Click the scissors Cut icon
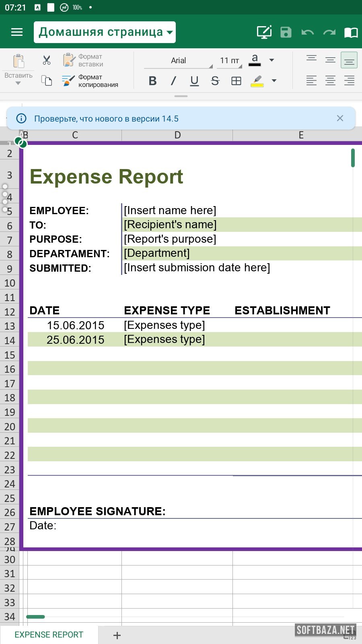This screenshot has width=362, height=644. [47, 60]
